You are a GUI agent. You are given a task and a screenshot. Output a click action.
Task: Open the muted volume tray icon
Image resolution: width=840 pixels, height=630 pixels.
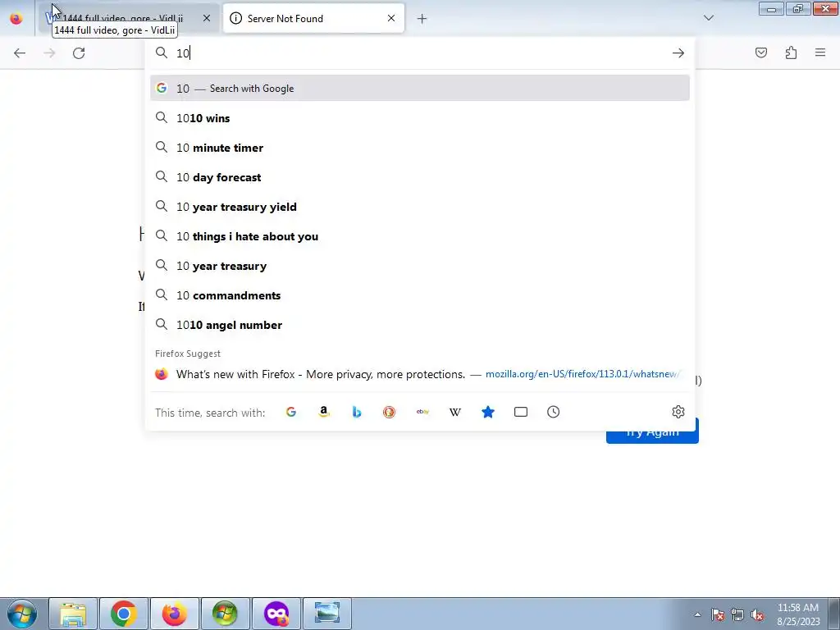coord(757,615)
